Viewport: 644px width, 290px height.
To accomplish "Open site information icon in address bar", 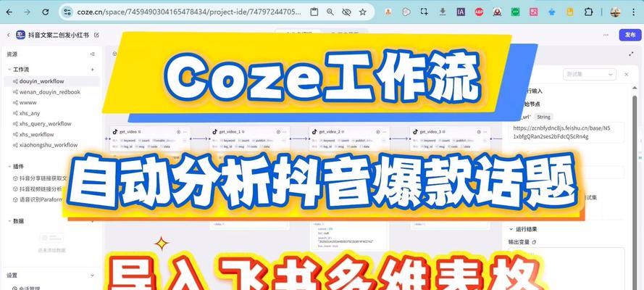I will coord(67,12).
